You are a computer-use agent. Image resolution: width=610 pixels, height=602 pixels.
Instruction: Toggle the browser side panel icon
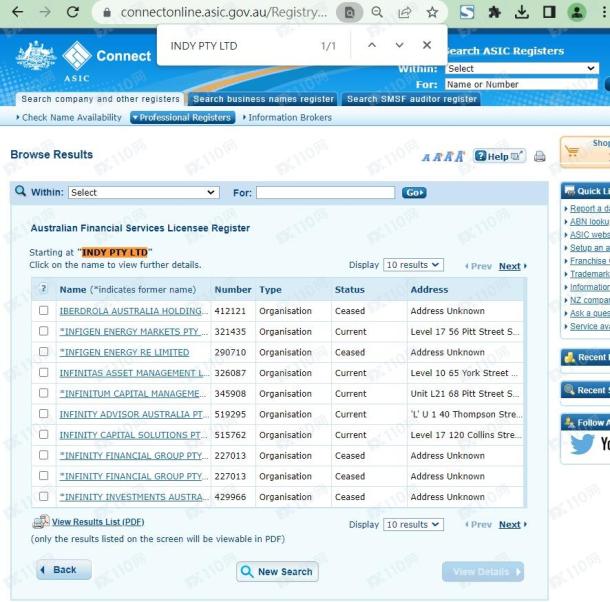tap(549, 12)
